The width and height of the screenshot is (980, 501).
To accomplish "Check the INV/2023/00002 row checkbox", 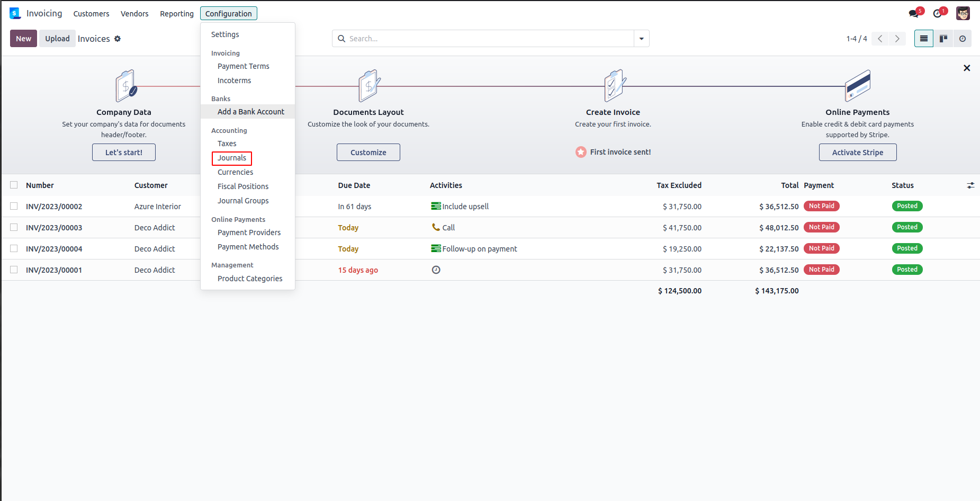I will [14, 206].
